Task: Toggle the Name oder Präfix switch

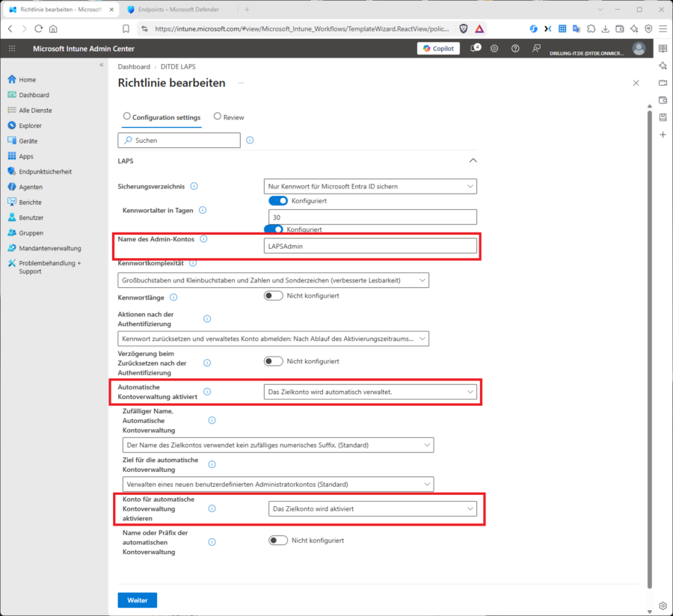Action: click(278, 540)
